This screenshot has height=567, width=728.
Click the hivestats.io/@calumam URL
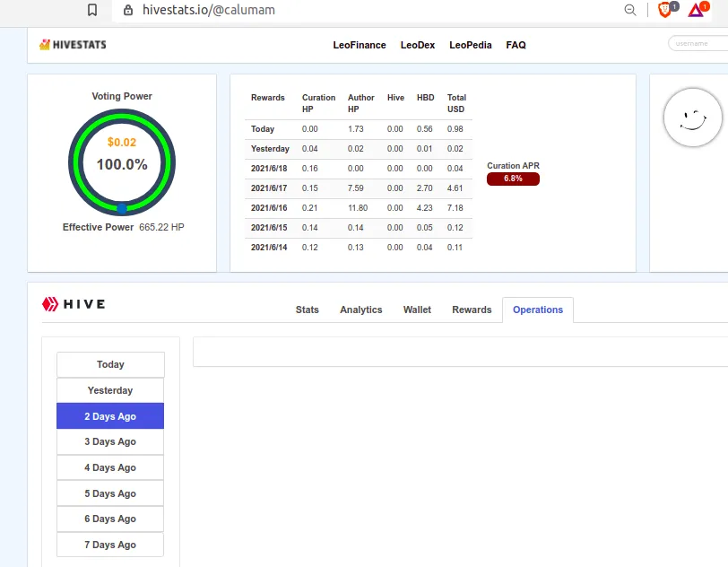click(x=209, y=10)
